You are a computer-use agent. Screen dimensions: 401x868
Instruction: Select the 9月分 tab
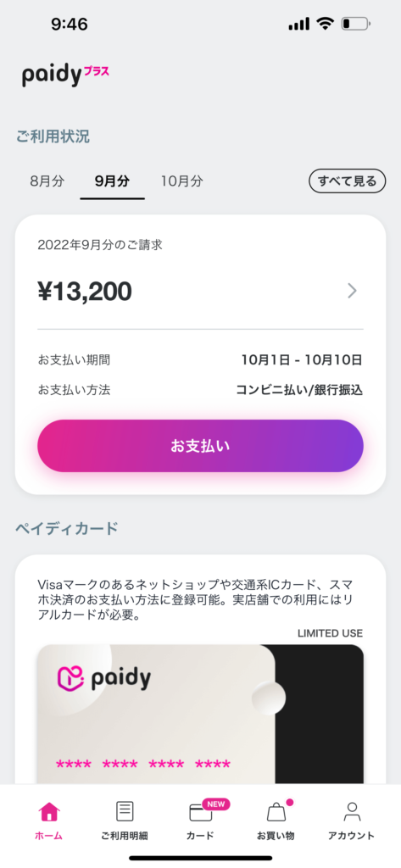(x=112, y=181)
